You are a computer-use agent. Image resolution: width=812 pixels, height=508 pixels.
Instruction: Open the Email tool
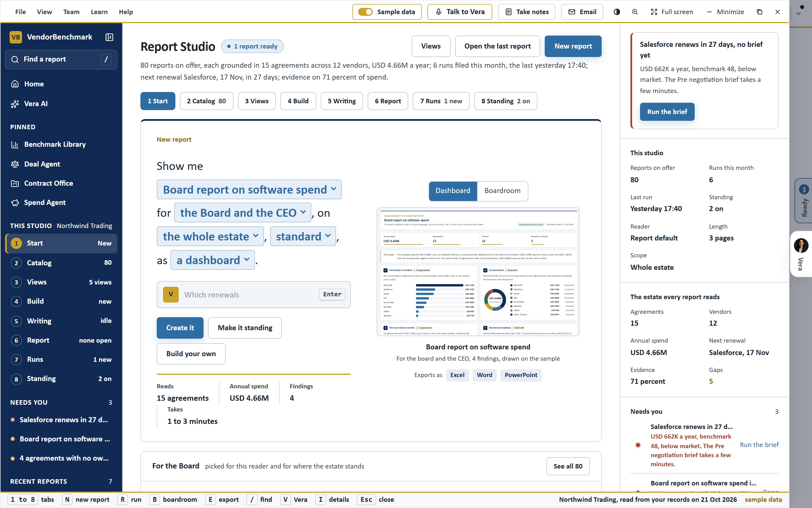coord(582,12)
